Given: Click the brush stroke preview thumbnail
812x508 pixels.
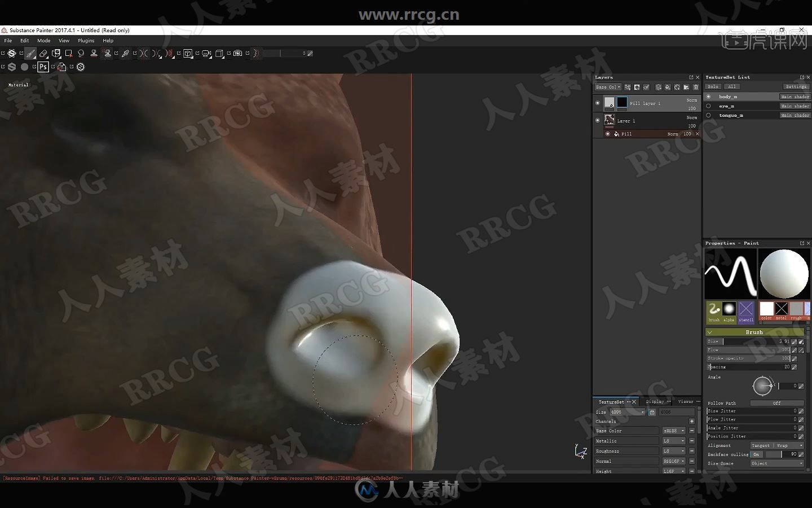Looking at the screenshot, I should 730,274.
